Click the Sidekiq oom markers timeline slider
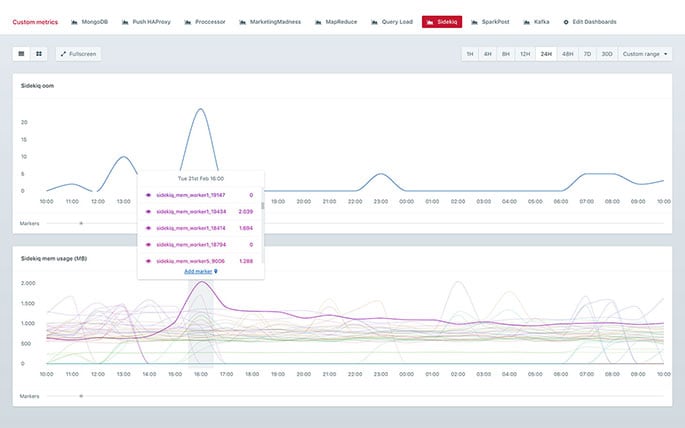The width and height of the screenshot is (685, 428). pyautogui.click(x=81, y=223)
